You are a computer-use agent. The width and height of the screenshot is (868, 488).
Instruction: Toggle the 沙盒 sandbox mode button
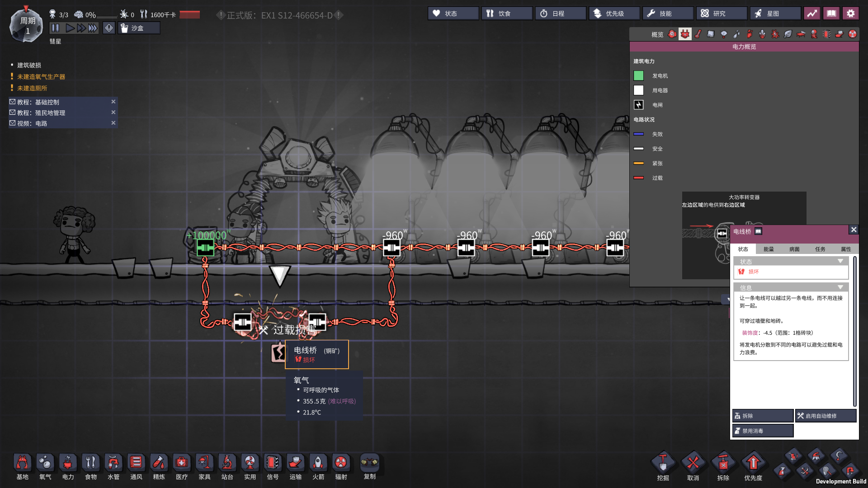coord(139,28)
